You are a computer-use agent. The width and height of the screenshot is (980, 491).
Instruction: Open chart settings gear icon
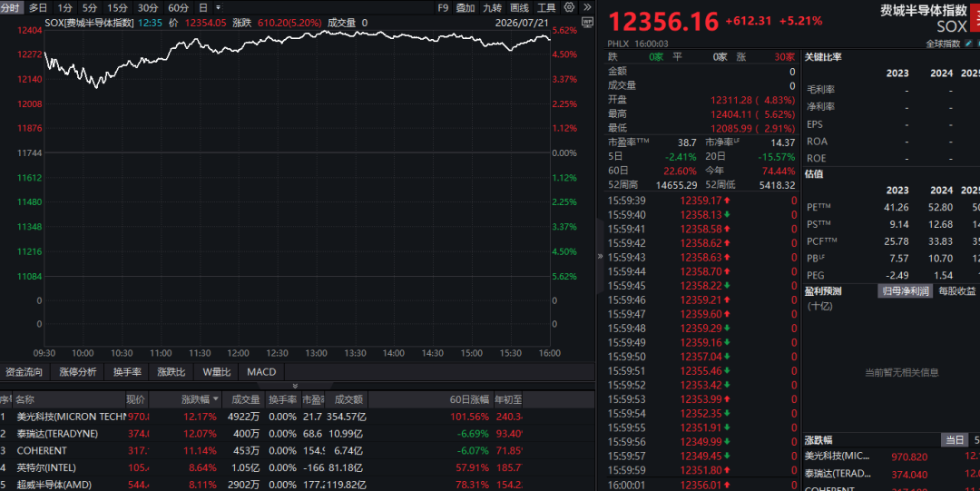[x=569, y=7]
